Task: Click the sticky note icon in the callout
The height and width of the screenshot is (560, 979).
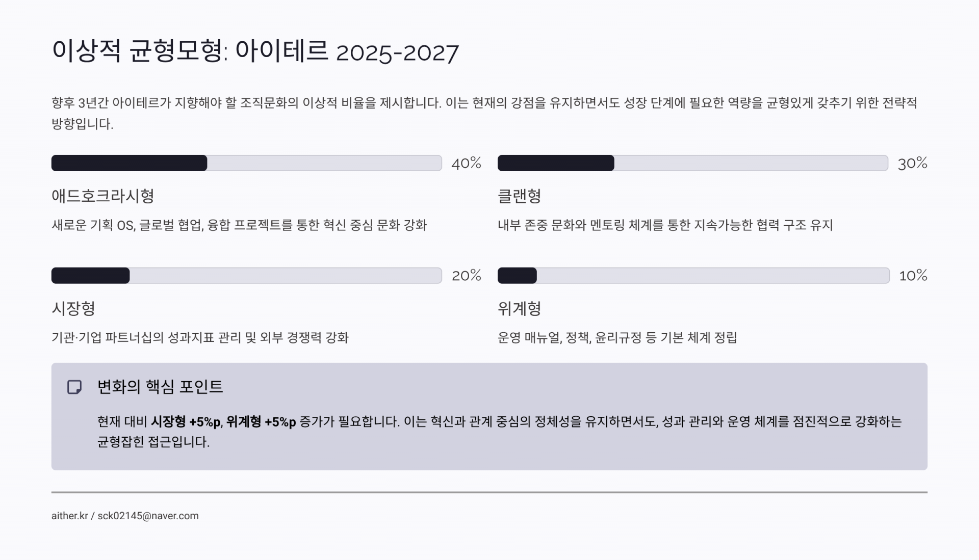Action: point(74,387)
